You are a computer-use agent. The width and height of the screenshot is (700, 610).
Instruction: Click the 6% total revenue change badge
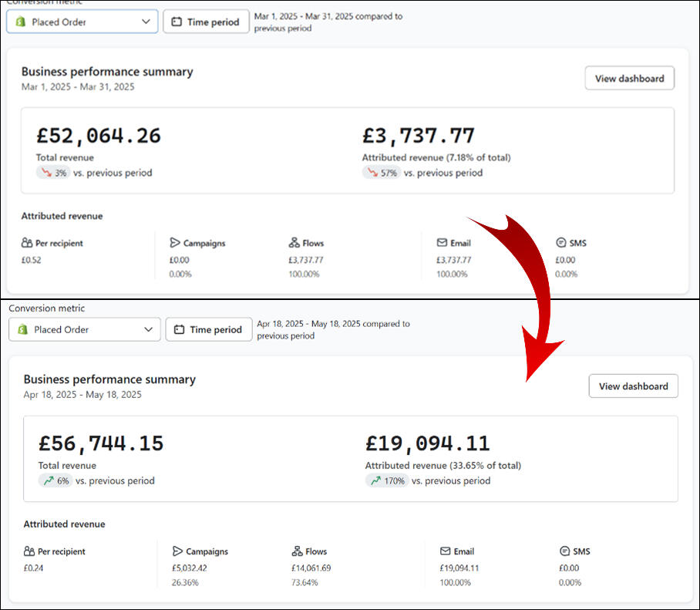click(56, 480)
